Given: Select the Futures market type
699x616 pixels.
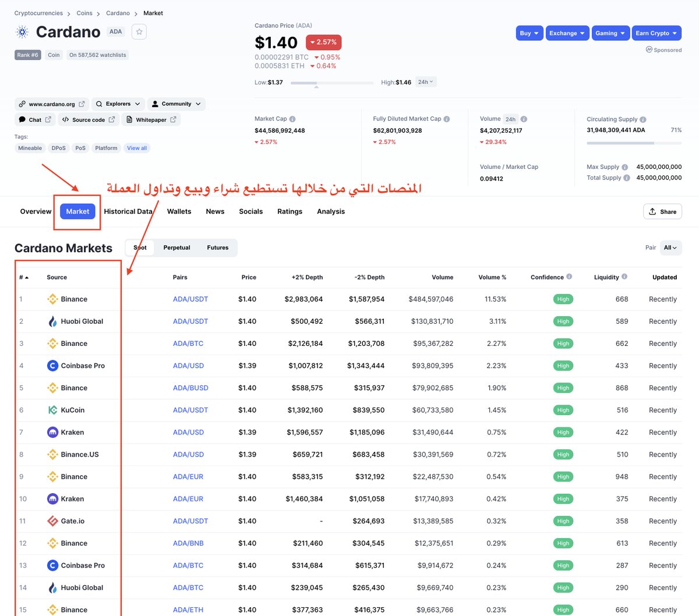Looking at the screenshot, I should tap(217, 247).
